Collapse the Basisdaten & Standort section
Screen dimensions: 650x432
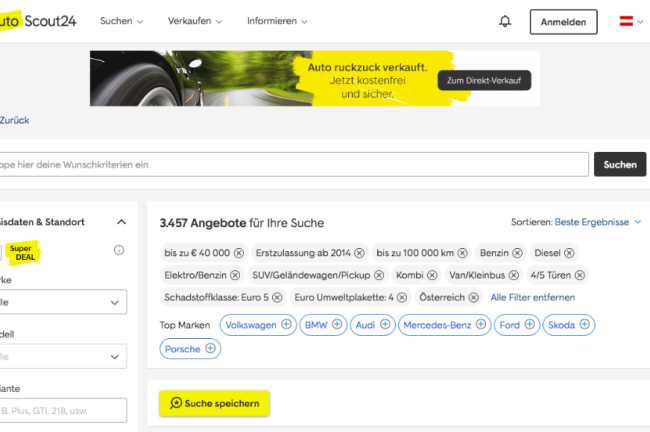[x=121, y=222]
